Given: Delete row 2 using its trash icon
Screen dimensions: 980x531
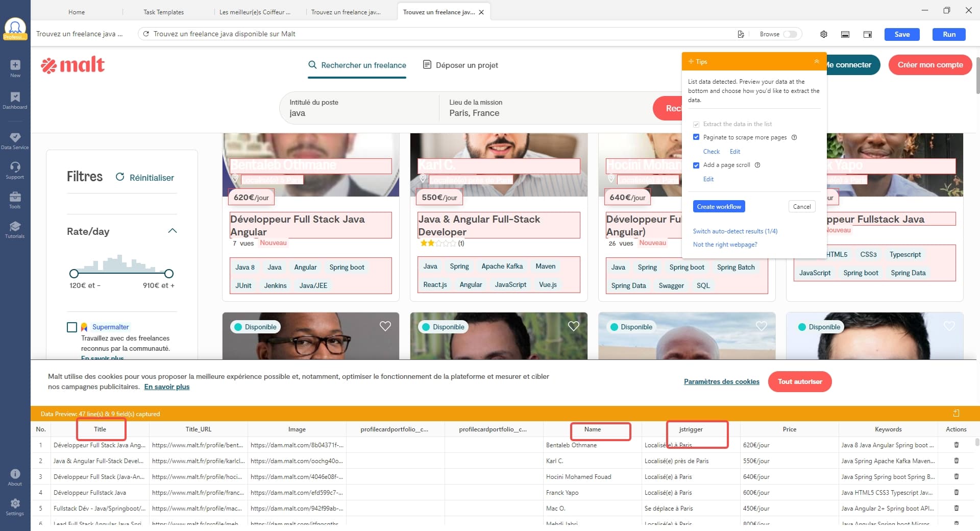Looking at the screenshot, I should (957, 461).
